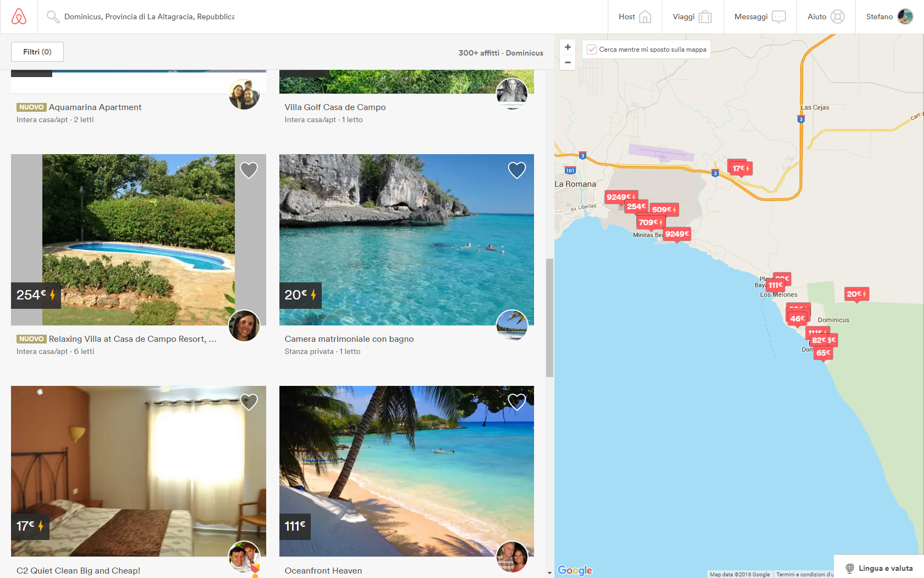924x578 pixels.
Task: View C2 Quiet Clean host avatar
Action: click(x=244, y=557)
